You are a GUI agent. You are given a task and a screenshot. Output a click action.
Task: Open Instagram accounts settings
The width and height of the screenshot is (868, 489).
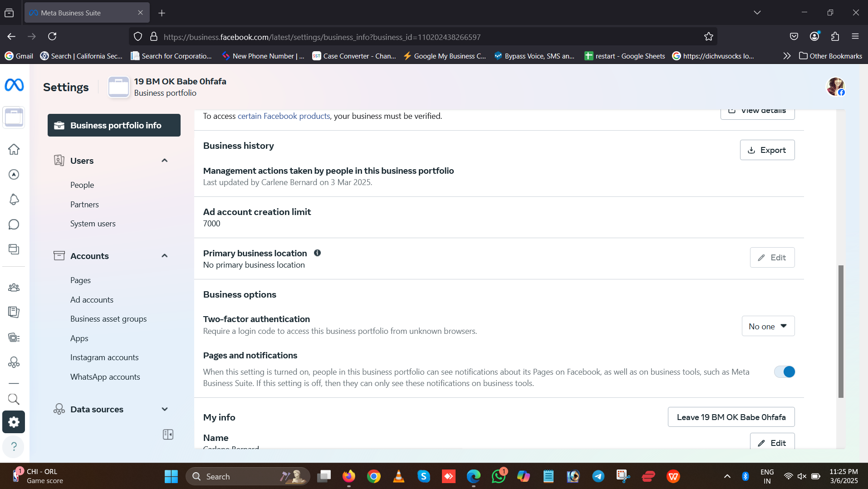[x=104, y=357]
